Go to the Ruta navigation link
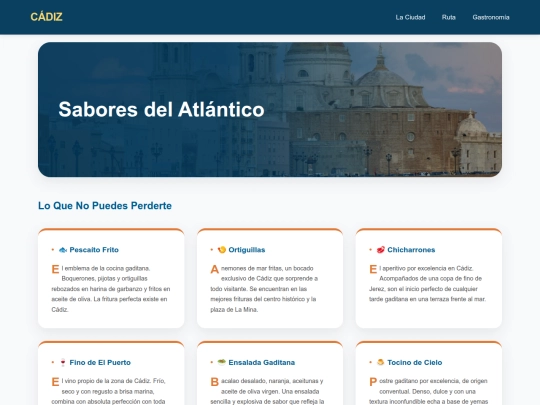This screenshot has height=405, width=540. click(x=448, y=17)
